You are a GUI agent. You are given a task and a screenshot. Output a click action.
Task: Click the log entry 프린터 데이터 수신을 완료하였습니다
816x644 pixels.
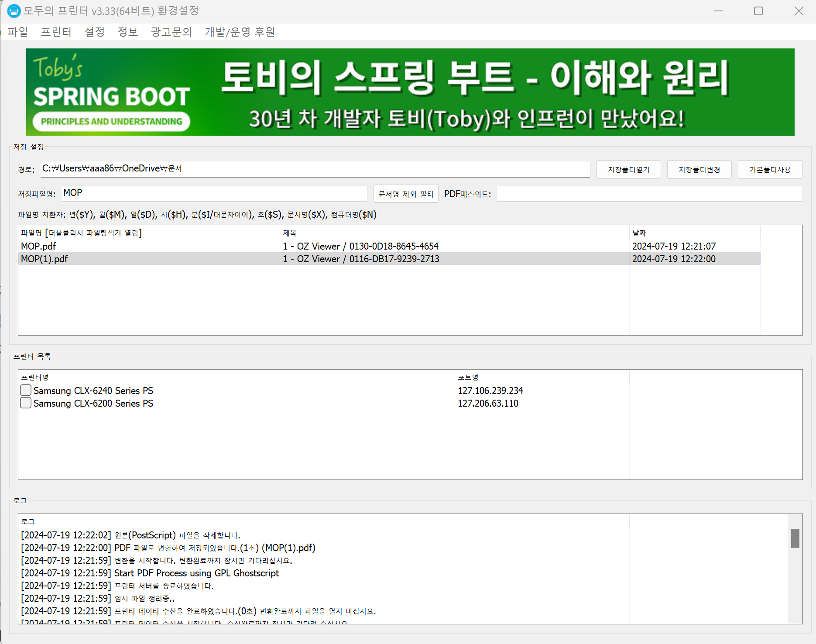[x=199, y=611]
